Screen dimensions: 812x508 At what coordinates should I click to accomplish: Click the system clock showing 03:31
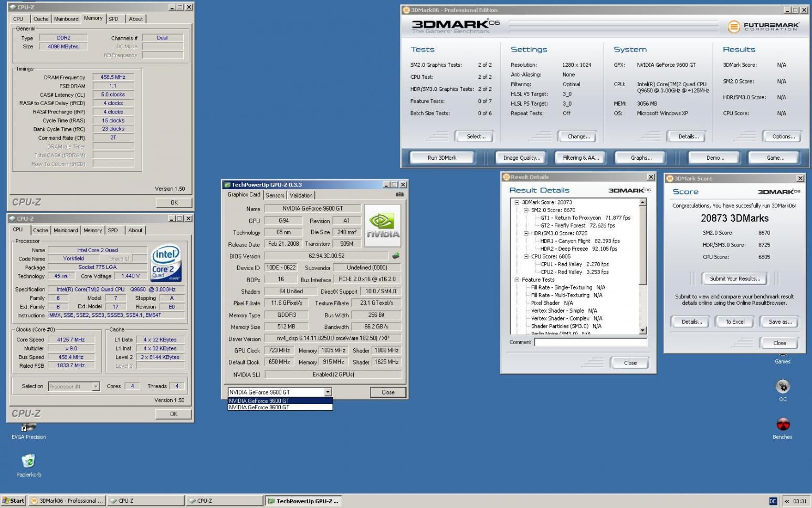(800, 501)
